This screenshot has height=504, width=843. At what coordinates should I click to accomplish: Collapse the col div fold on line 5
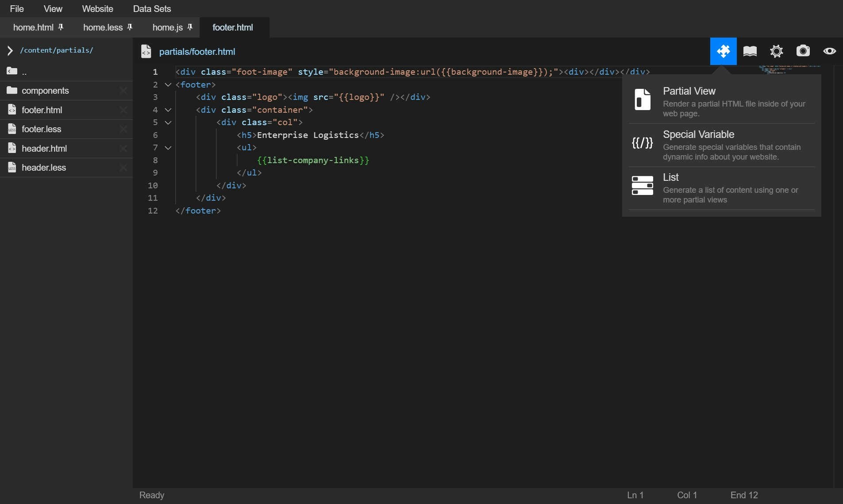coord(168,122)
